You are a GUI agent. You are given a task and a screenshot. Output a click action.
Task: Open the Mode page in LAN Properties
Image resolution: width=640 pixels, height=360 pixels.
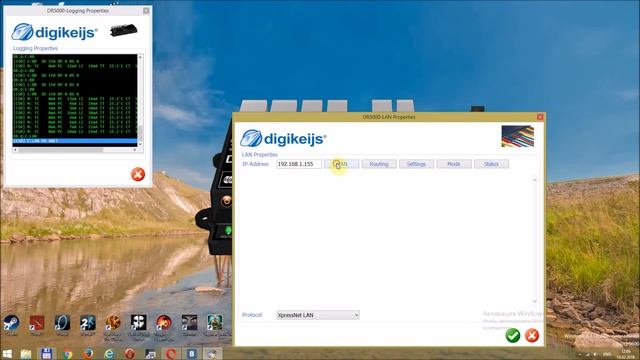(x=454, y=164)
